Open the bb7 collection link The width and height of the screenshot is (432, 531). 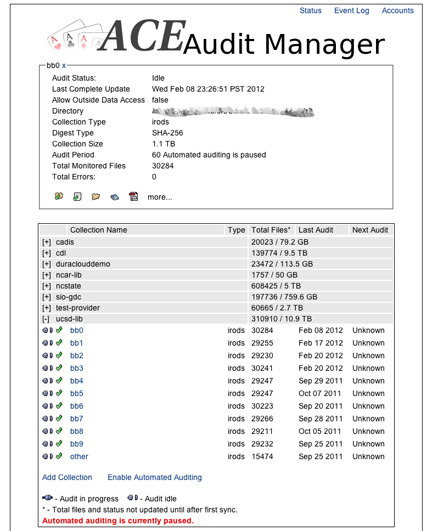77,419
